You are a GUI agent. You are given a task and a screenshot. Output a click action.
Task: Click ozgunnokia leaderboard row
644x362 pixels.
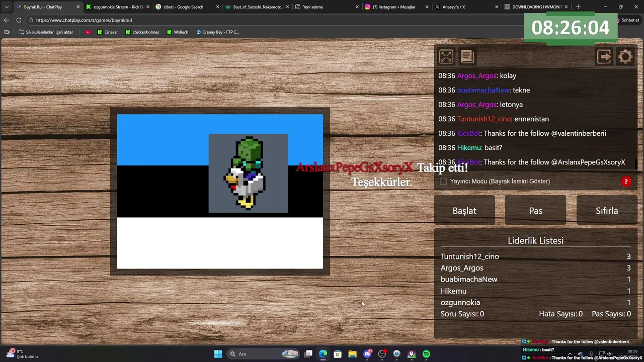click(x=535, y=302)
